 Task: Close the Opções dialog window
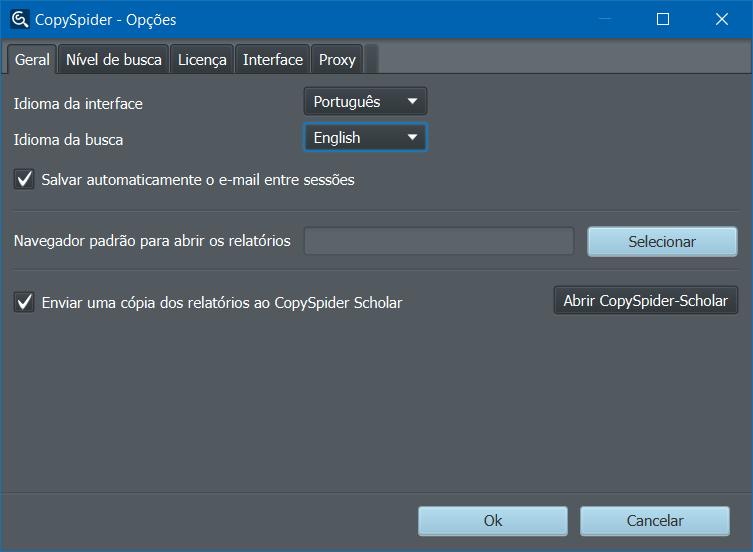pyautogui.click(x=722, y=19)
